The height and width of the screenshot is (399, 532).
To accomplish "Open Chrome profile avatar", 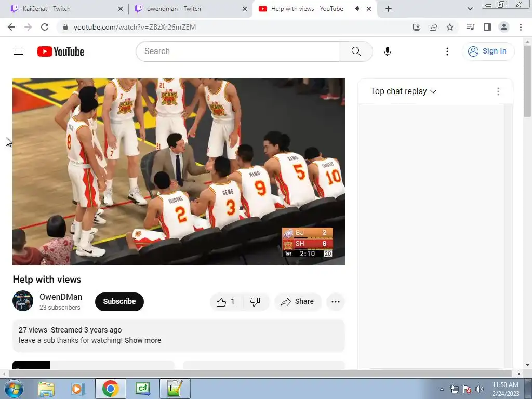I will click(x=504, y=27).
